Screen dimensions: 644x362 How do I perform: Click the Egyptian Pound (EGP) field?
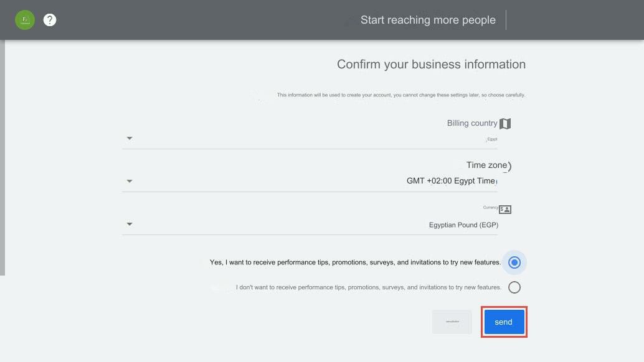click(x=463, y=225)
